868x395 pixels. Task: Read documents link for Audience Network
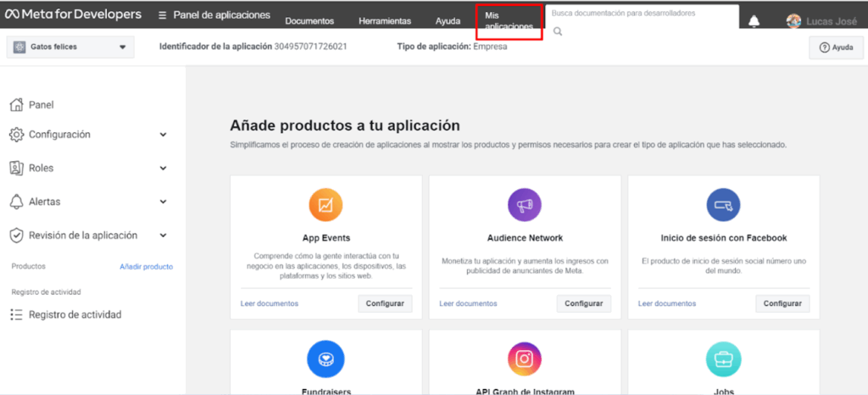pos(468,303)
